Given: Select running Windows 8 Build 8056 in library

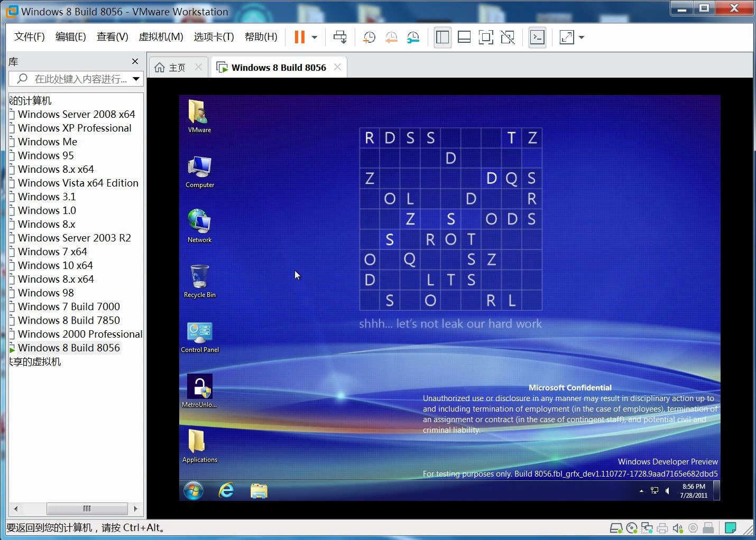Looking at the screenshot, I should tap(69, 348).
